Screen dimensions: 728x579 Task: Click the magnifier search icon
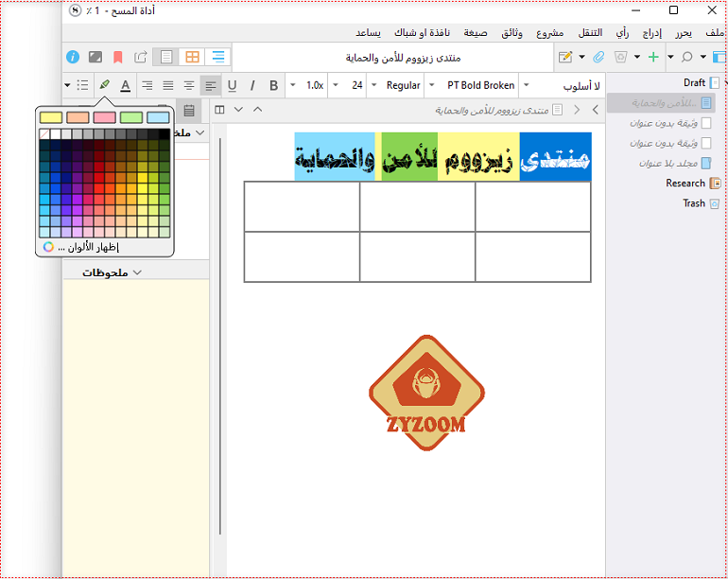coord(686,57)
